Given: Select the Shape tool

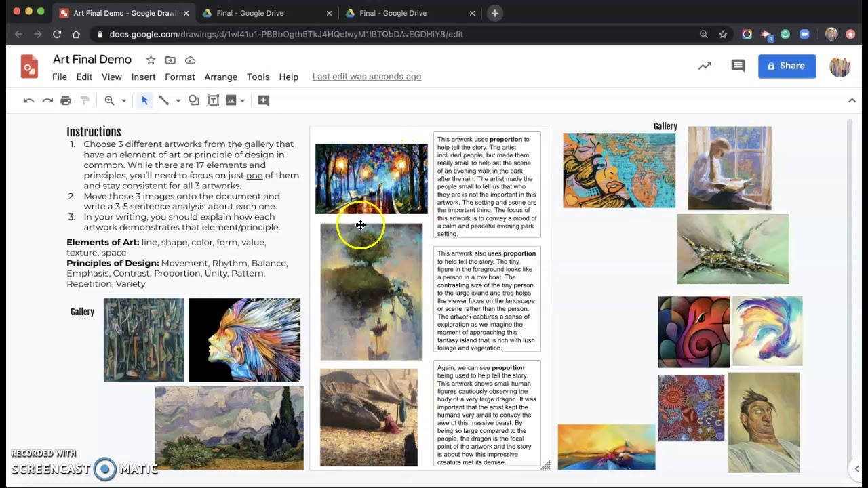Looking at the screenshot, I should pyautogui.click(x=194, y=100).
